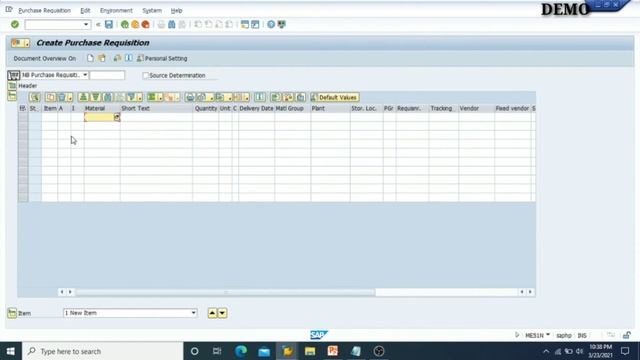
Task: Open the Windows notification center icon
Action: 625,351
